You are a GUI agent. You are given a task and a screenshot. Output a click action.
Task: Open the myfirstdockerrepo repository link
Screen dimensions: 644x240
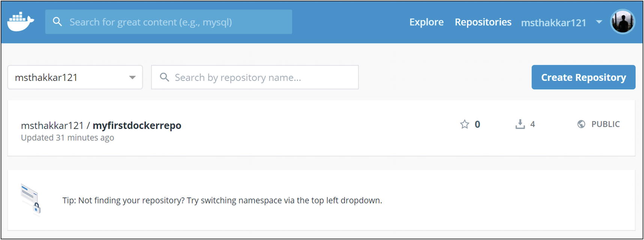(137, 125)
